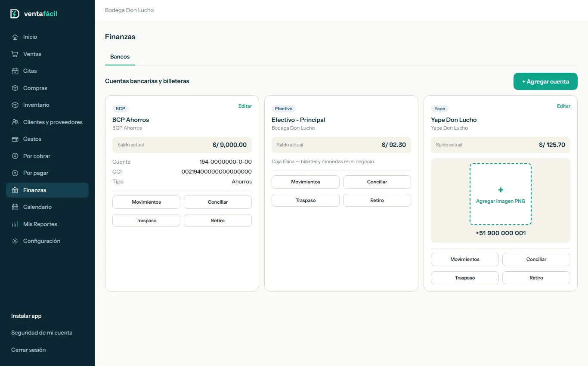Screen dimensions: 588x366
Task: Click the Por cobrar down-arrow icon
Action: click(x=15, y=156)
